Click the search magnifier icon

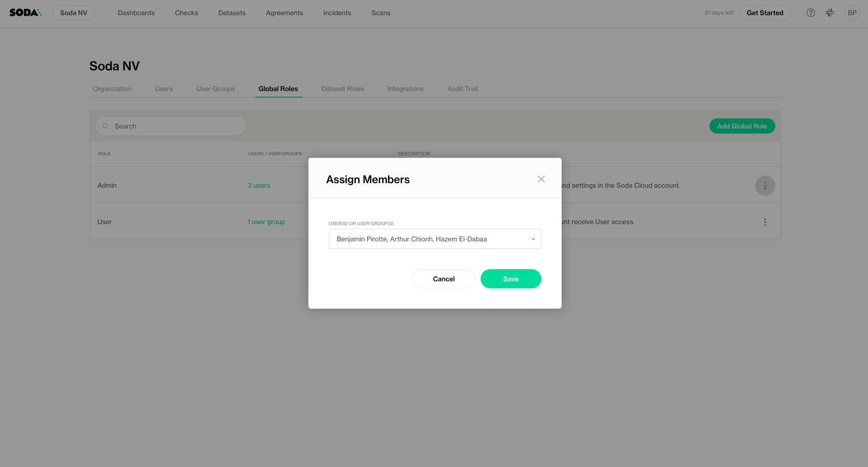pyautogui.click(x=105, y=126)
